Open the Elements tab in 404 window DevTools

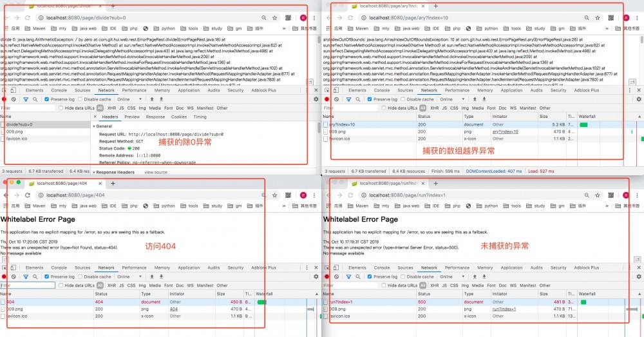pyautogui.click(x=34, y=267)
